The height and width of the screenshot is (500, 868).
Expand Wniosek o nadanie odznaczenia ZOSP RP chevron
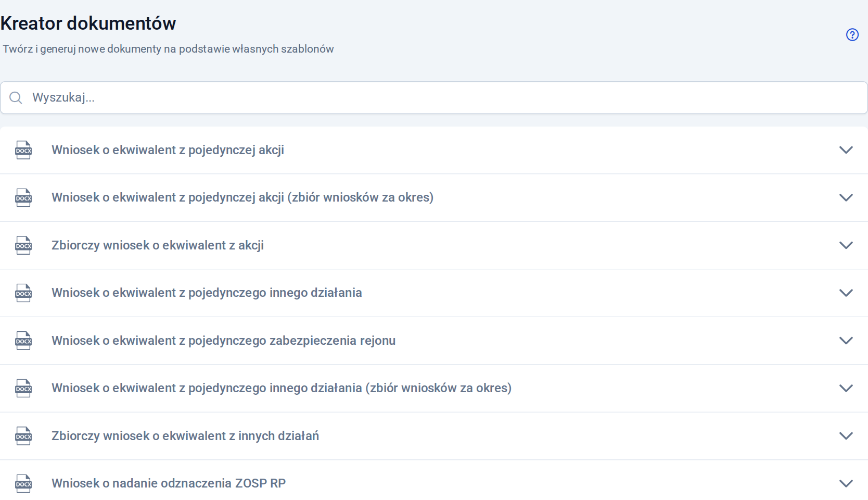tap(846, 484)
